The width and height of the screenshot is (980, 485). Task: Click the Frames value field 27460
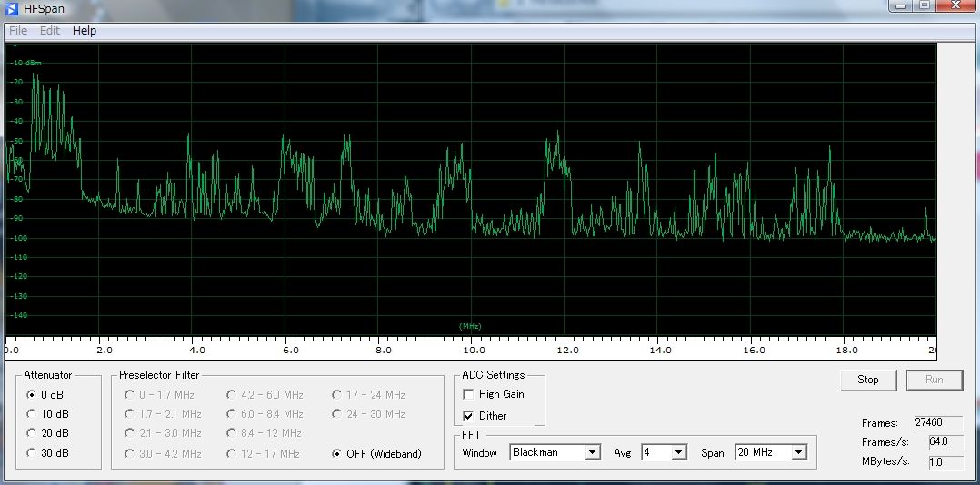pos(937,423)
